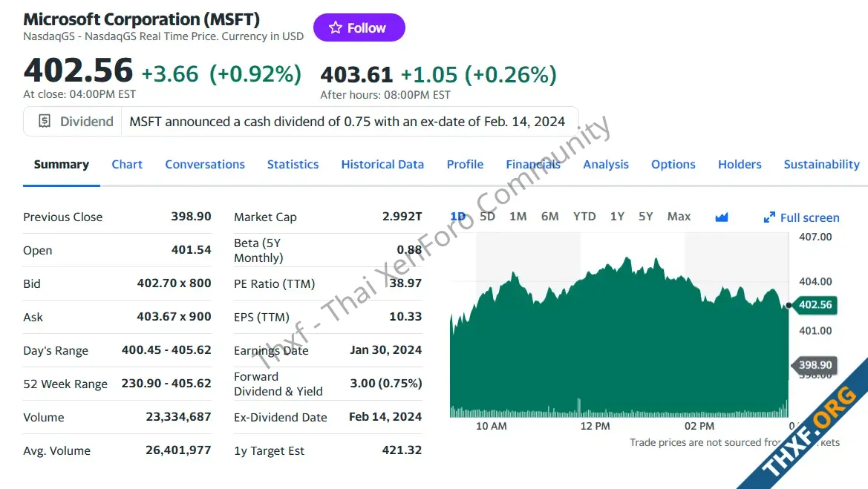Image resolution: width=868 pixels, height=489 pixels.
Task: Open the Conversations tab
Action: tap(205, 165)
